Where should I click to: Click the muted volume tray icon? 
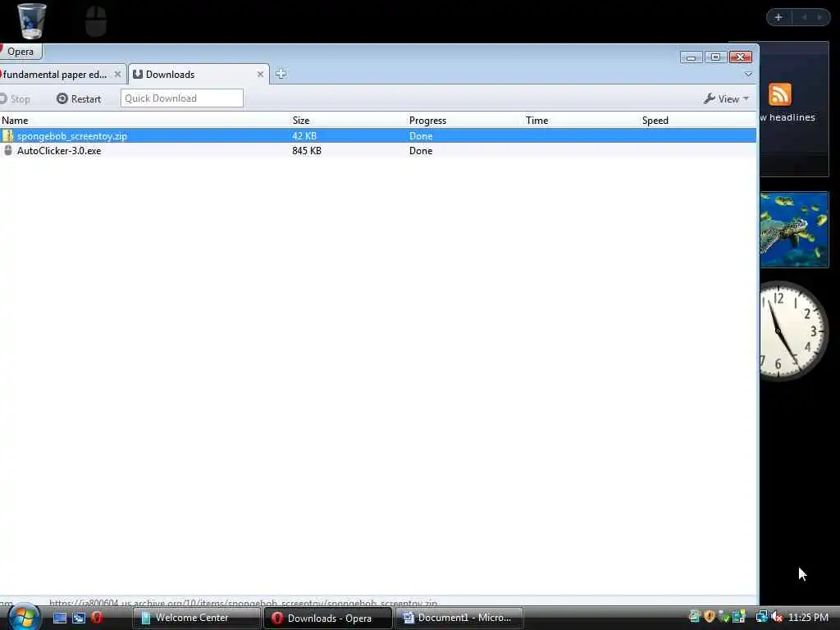tap(776, 617)
